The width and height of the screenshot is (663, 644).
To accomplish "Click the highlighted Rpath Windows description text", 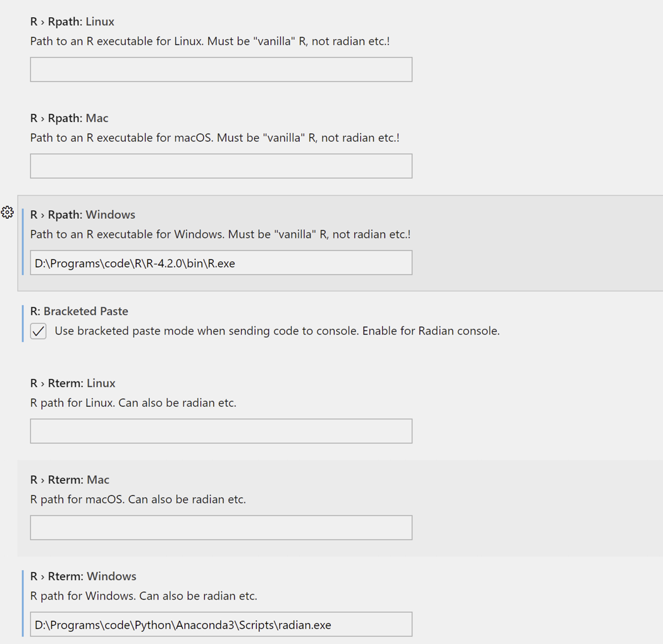I will 220,234.
